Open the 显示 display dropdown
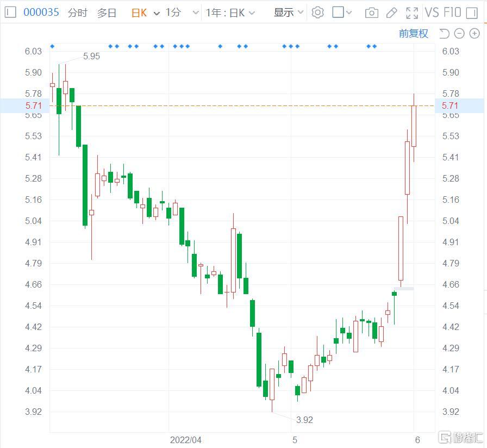Image resolution: width=487 pixels, height=448 pixels. pos(288,13)
